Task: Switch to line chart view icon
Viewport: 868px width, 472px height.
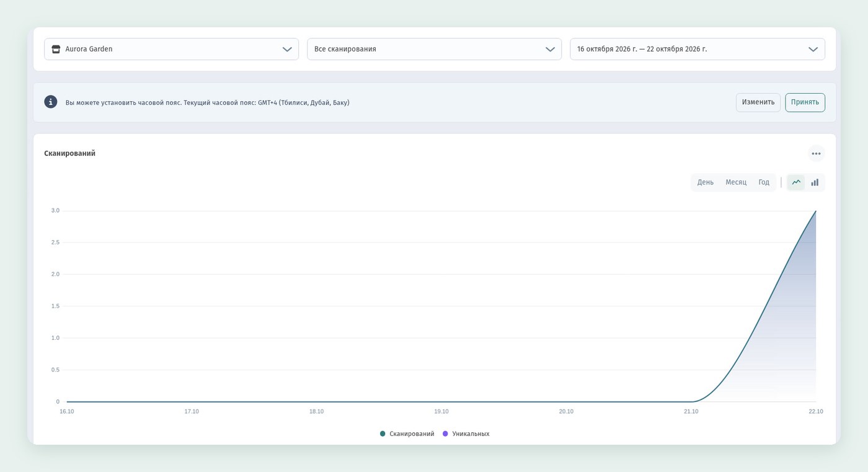Action: click(x=796, y=182)
